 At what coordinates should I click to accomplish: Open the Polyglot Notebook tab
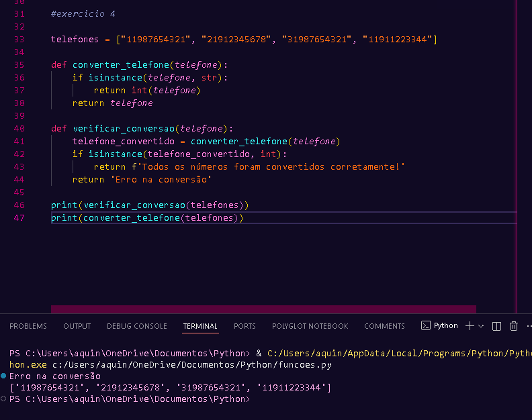click(x=310, y=326)
